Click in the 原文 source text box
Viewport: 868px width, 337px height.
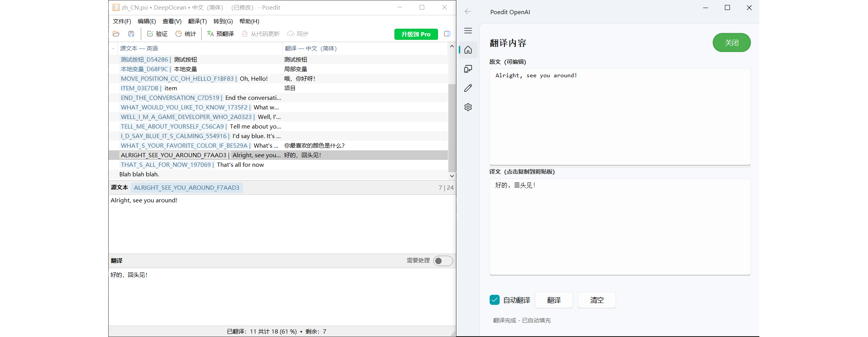coord(620,117)
